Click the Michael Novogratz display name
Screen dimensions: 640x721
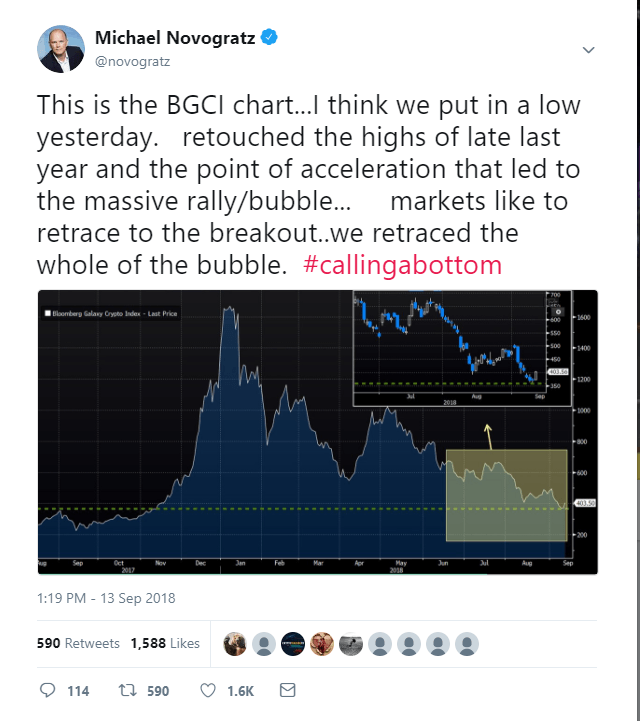tap(175, 38)
